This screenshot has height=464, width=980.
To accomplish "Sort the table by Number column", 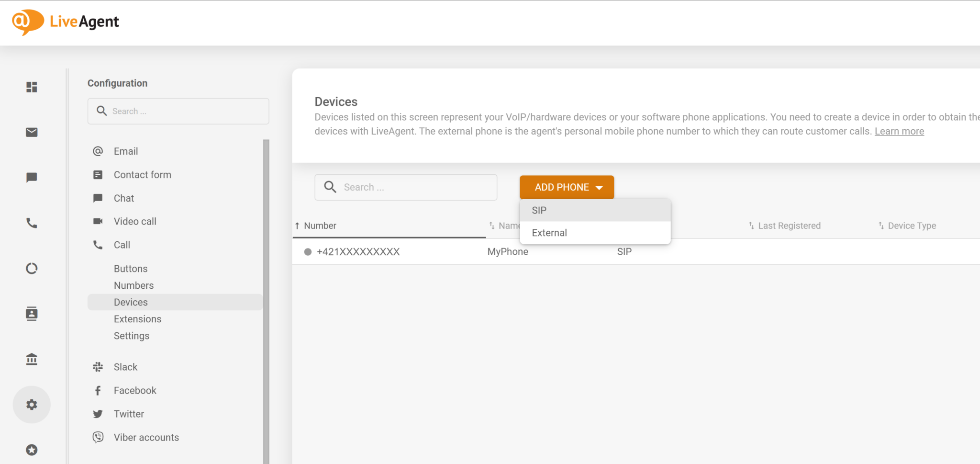I will (320, 226).
